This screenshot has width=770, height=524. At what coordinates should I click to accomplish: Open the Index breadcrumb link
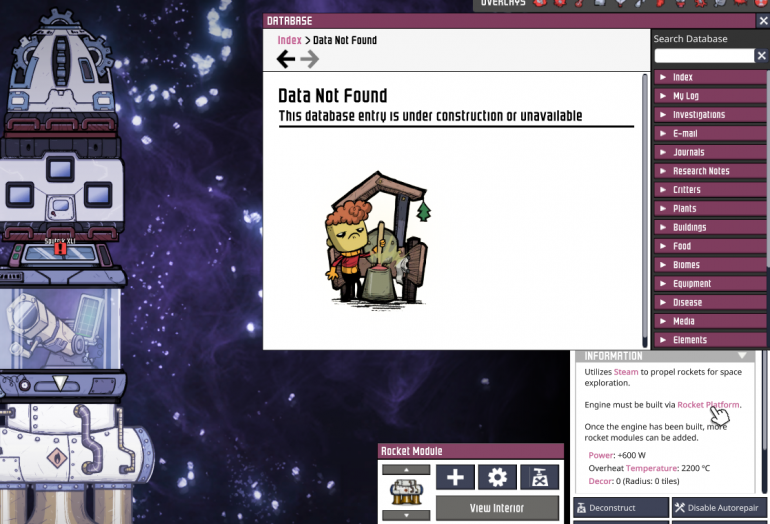289,40
